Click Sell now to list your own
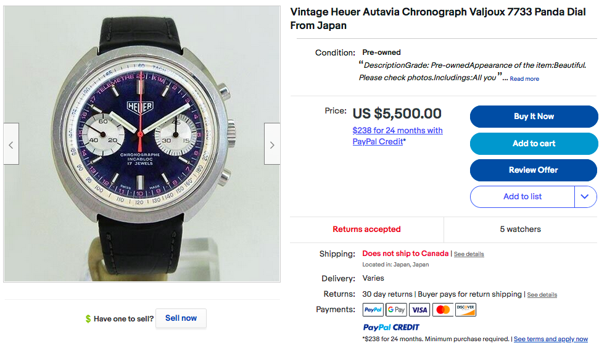Screen dimensions: 607x364 [x=181, y=318]
